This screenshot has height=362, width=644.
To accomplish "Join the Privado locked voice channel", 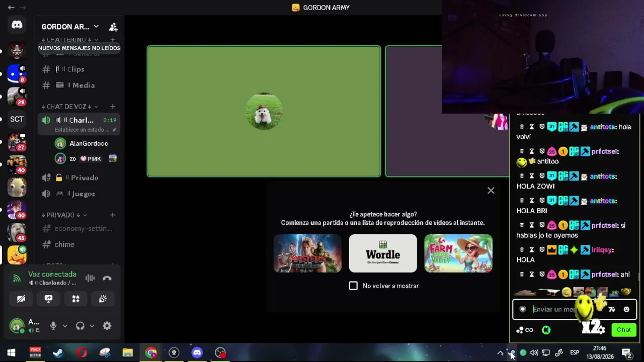I will click(x=79, y=177).
